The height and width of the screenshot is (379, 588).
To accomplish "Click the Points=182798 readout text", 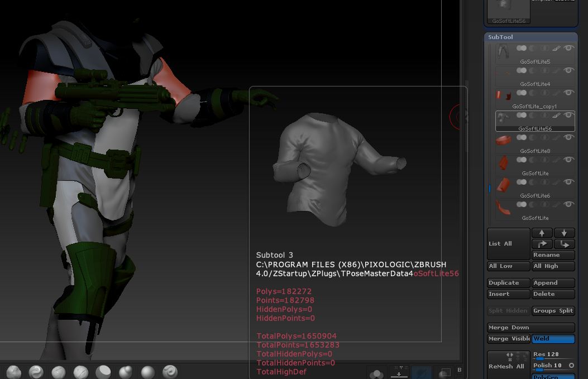I will [x=285, y=300].
